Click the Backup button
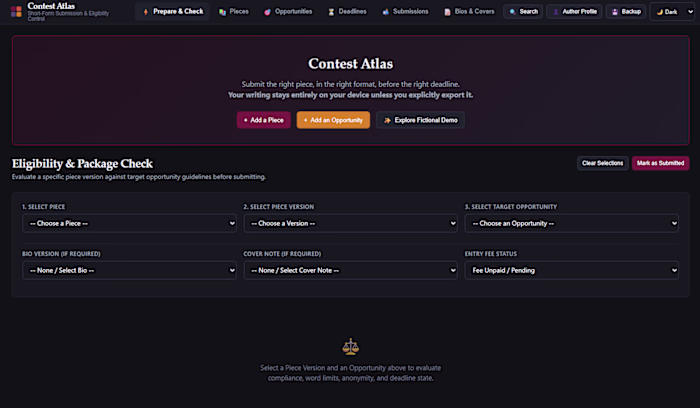The height and width of the screenshot is (408, 700). [626, 12]
